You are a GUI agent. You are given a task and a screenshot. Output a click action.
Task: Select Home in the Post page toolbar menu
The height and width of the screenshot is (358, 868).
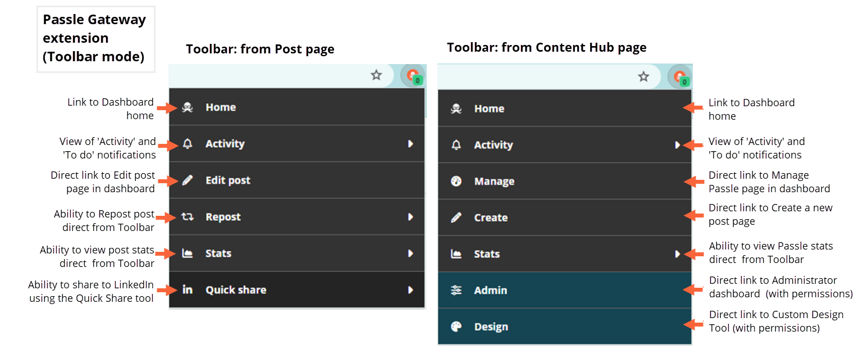(296, 107)
